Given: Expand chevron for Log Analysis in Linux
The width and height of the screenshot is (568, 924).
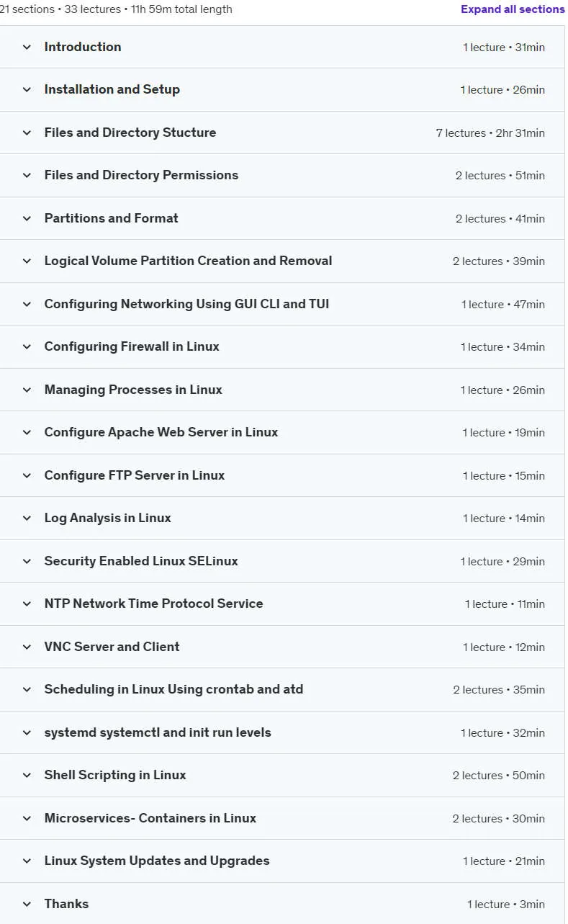Looking at the screenshot, I should 27,518.
